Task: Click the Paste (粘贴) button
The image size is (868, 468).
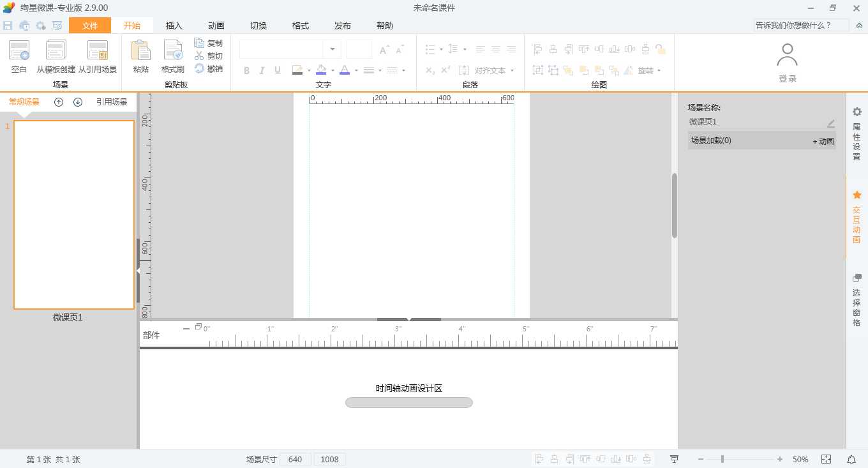Action: [140, 57]
